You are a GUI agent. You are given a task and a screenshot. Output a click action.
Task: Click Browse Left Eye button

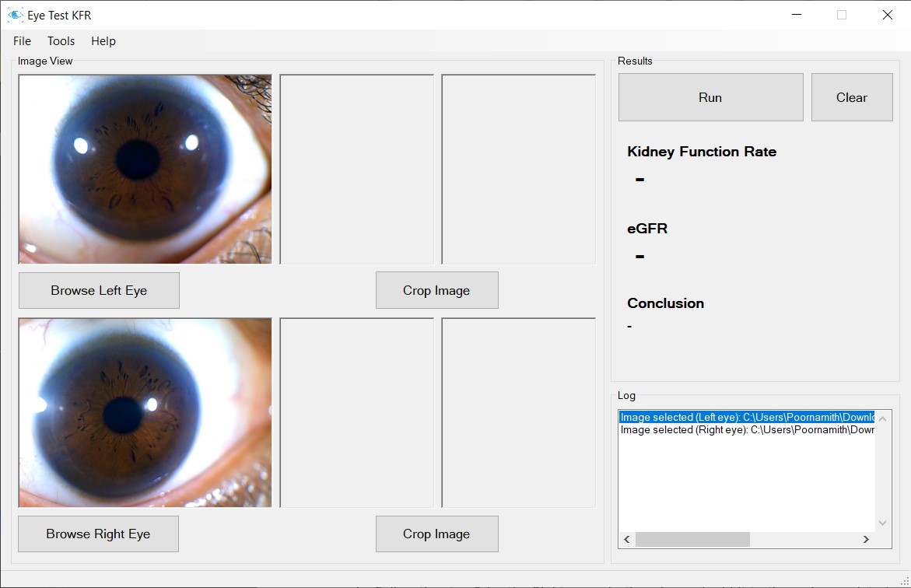99,290
